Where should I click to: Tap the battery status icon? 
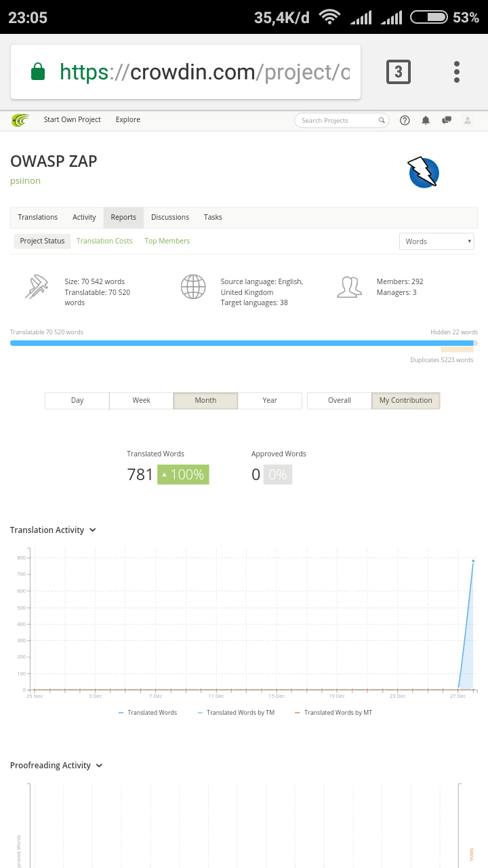429,17
